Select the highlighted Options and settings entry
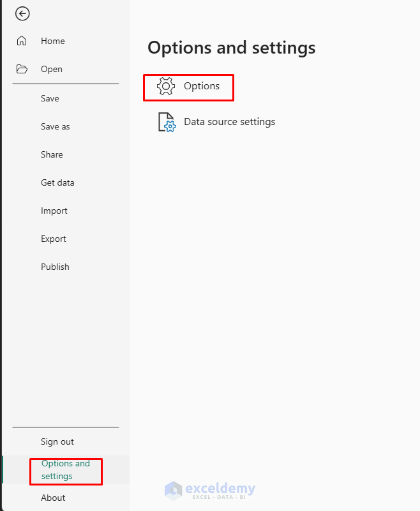Screen dimensions: 420x511 click(66, 471)
